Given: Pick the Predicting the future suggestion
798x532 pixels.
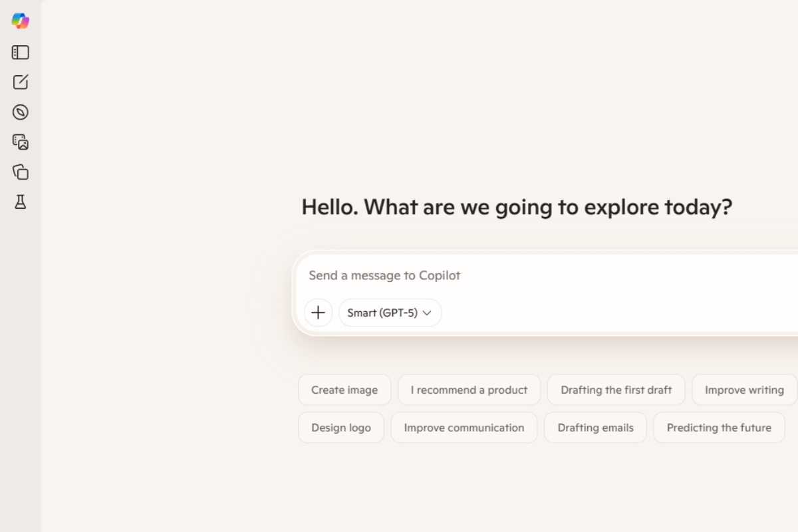Looking at the screenshot, I should pos(719,428).
